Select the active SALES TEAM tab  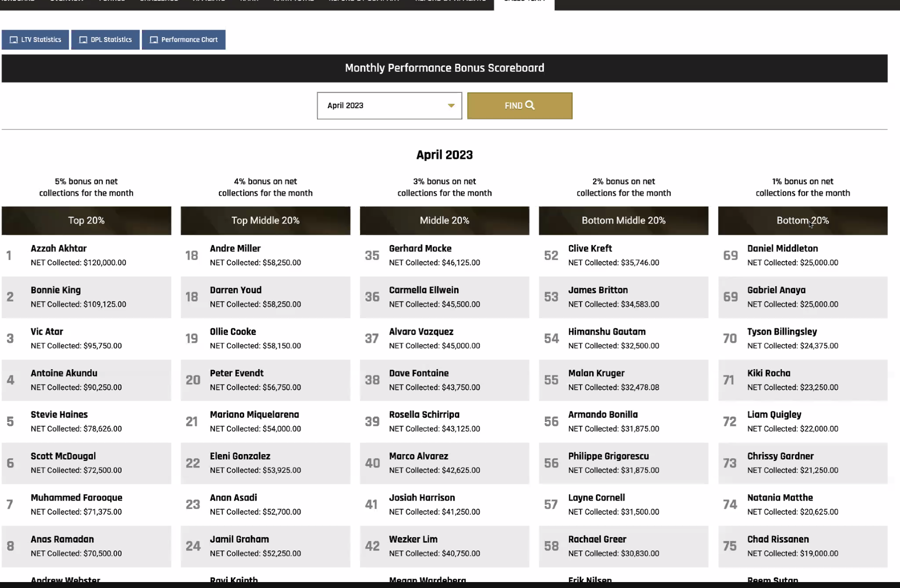(x=523, y=2)
